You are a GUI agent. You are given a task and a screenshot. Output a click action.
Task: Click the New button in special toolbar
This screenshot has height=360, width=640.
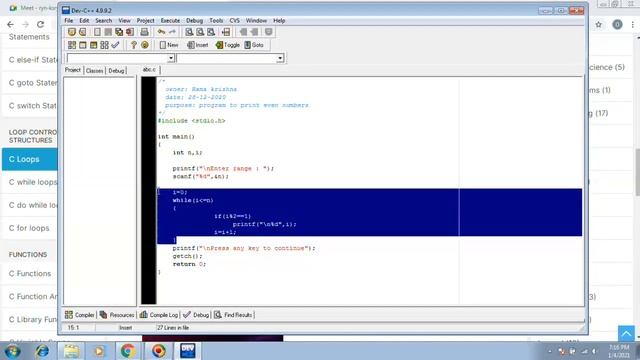coord(169,45)
